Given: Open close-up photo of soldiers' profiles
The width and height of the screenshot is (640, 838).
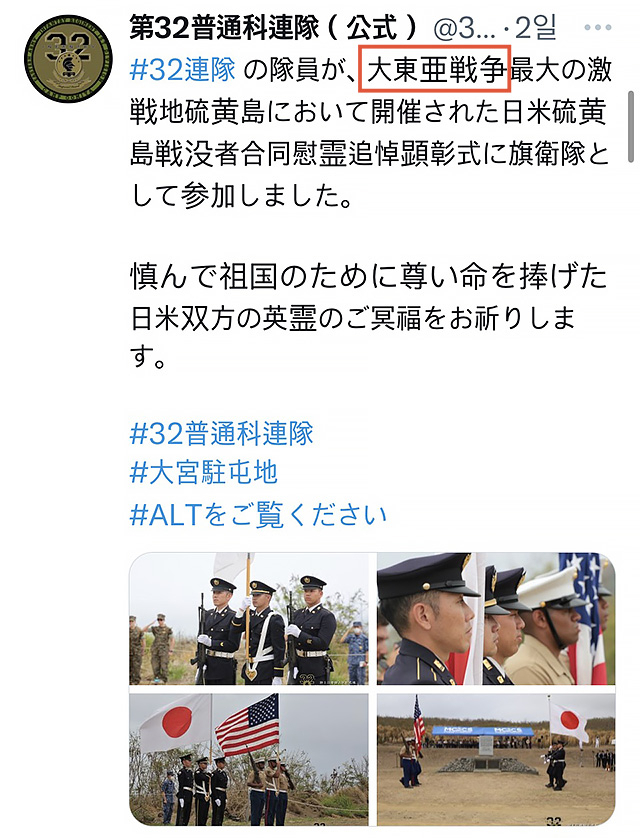Looking at the screenshot, I should point(496,619).
